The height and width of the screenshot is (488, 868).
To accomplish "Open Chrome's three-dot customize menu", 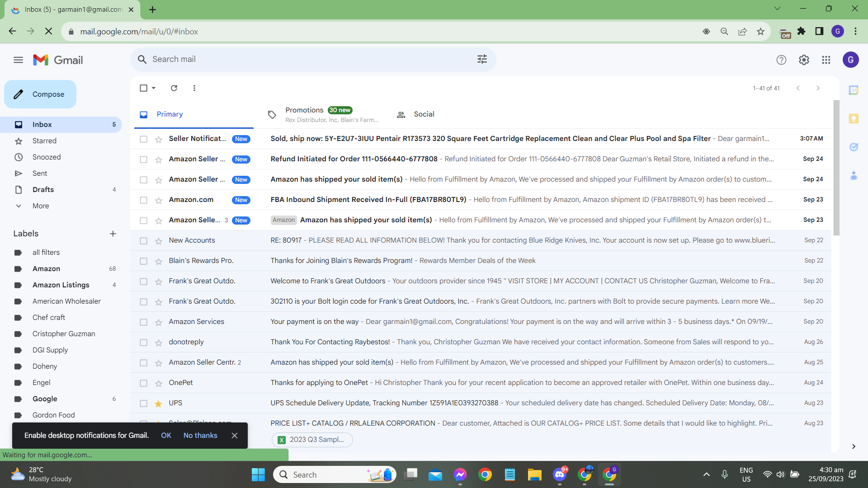I will coord(855,31).
